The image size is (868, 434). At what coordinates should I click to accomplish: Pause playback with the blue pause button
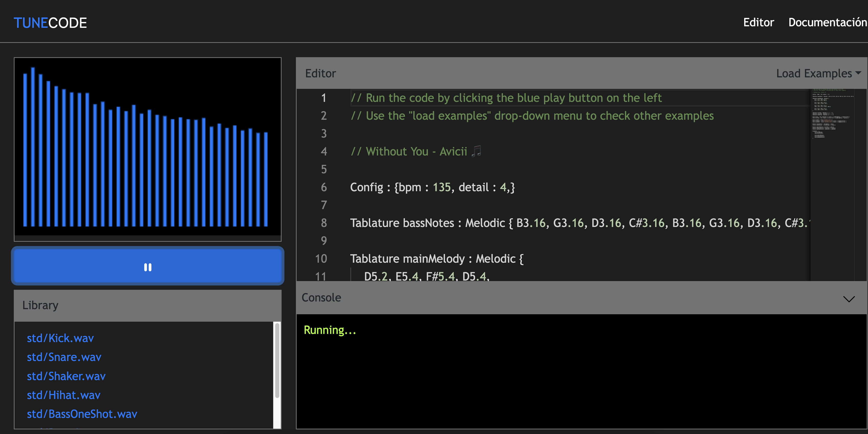pyautogui.click(x=148, y=267)
